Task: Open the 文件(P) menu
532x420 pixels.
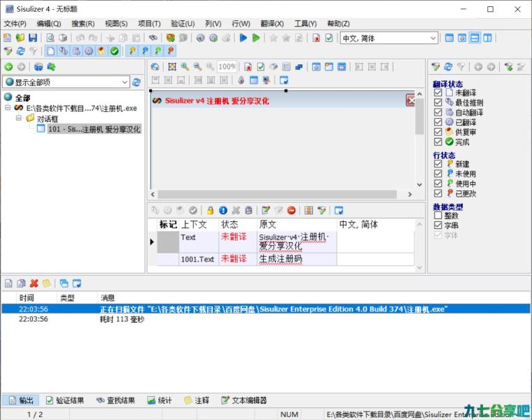Action: 15,23
